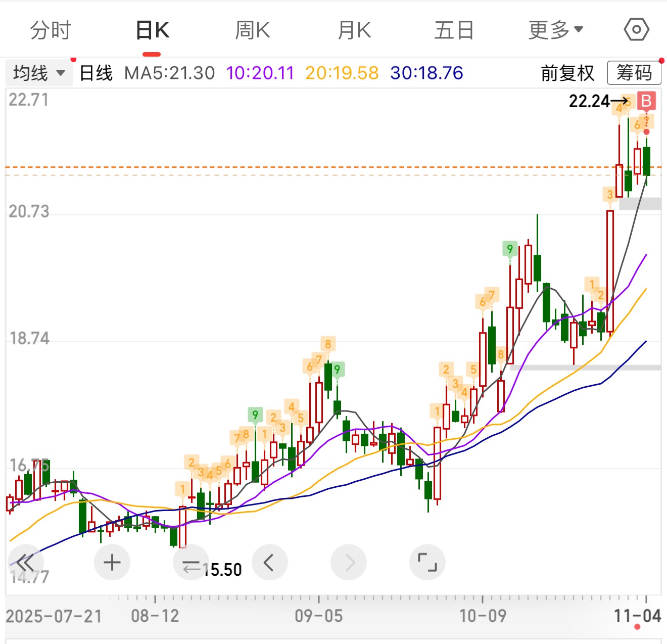
Task: Tap the double-left collapse arrows icon
Action: 25,562
